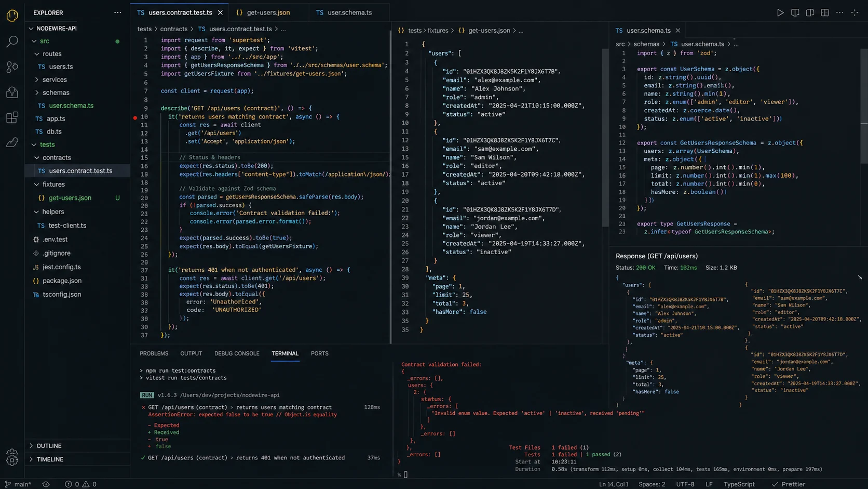The height and width of the screenshot is (489, 868).
Task: Expand JSON response panel arrow icon
Action: coord(860,277)
